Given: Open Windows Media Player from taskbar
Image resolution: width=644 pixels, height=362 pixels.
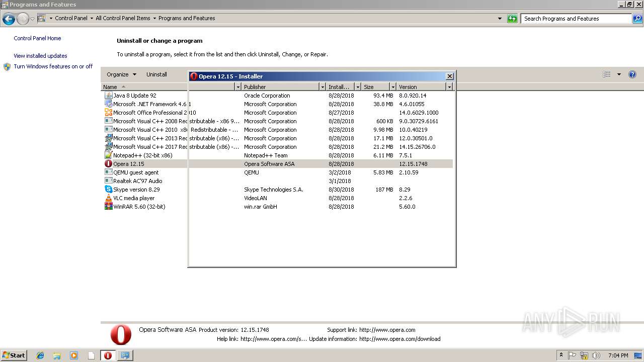Looking at the screenshot, I should (x=74, y=355).
